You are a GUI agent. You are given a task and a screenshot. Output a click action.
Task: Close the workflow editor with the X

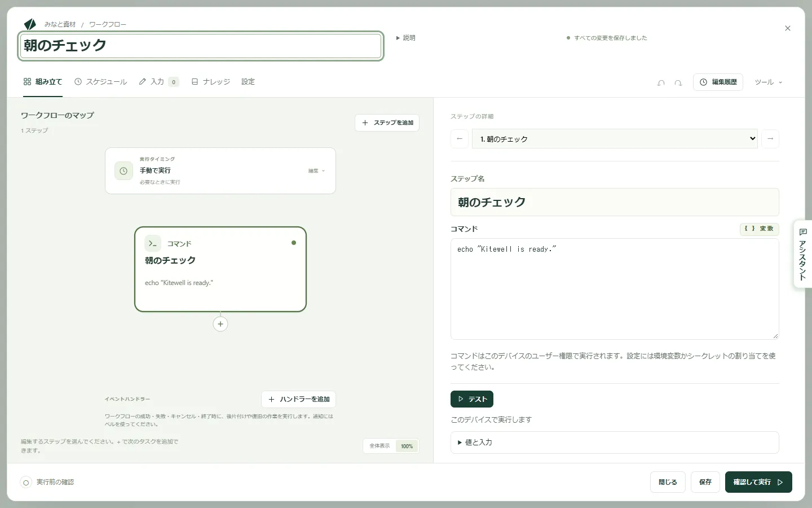tap(788, 28)
